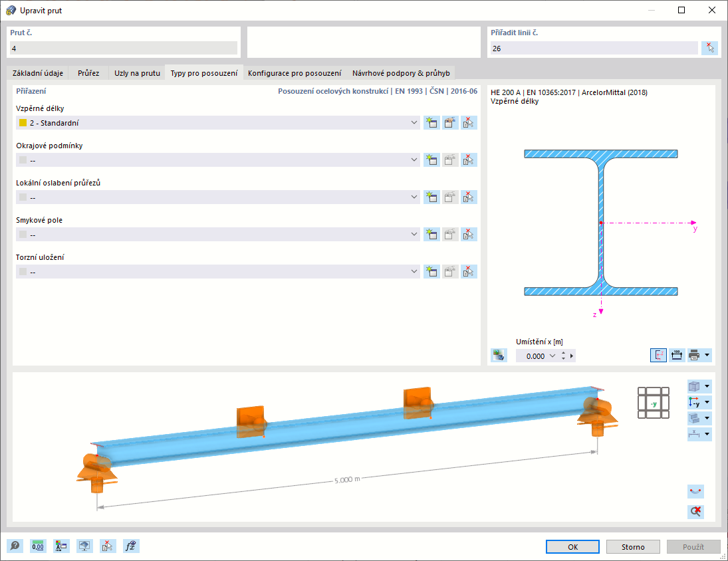Open the dimension display dropdown in 3D view
728x561 pixels.
tap(707, 434)
